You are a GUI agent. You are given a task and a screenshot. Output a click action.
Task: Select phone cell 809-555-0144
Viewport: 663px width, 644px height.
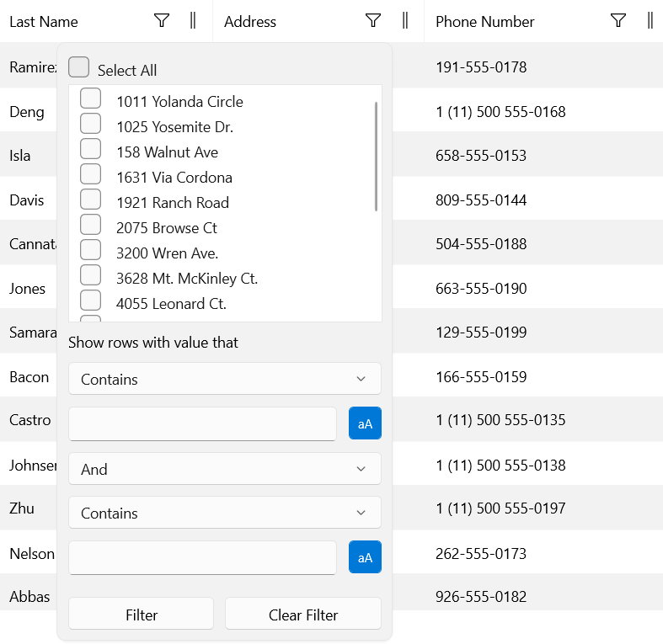(481, 200)
